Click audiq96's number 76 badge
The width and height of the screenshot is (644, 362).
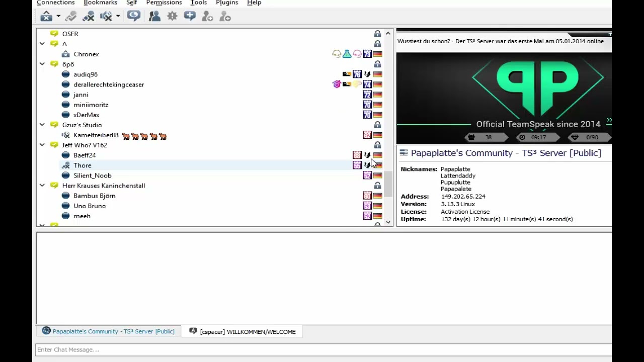point(357,74)
